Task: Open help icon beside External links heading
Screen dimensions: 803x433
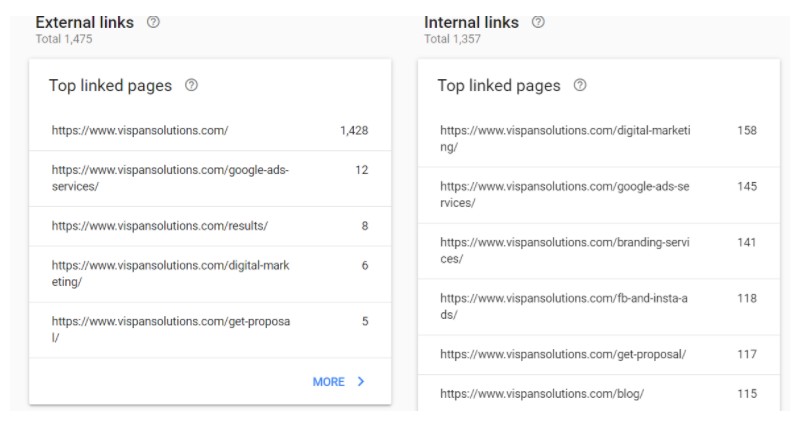Action: [153, 22]
